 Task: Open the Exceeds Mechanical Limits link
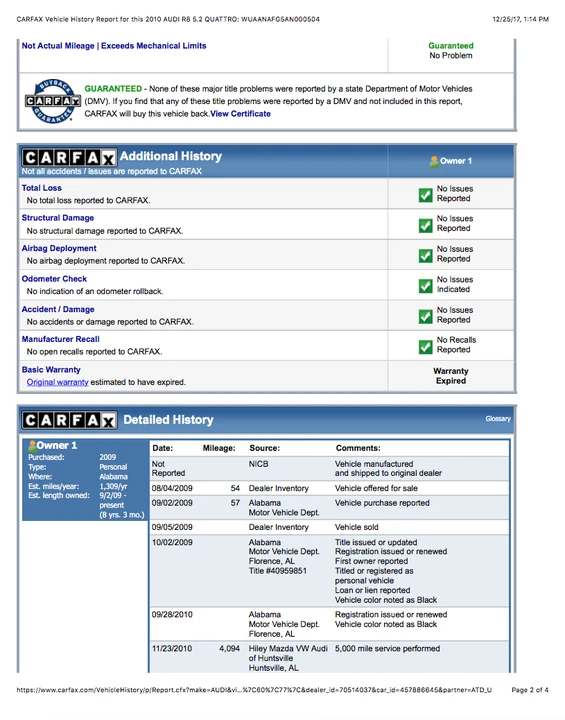pyautogui.click(x=153, y=46)
